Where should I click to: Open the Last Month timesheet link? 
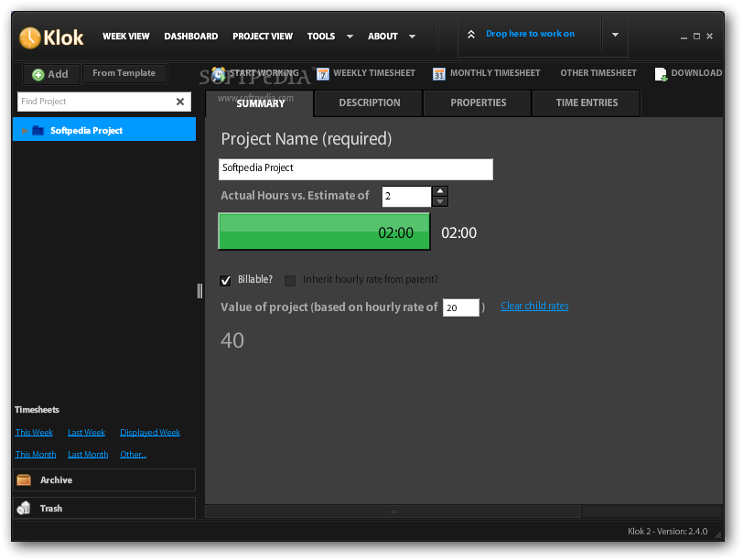[88, 455]
